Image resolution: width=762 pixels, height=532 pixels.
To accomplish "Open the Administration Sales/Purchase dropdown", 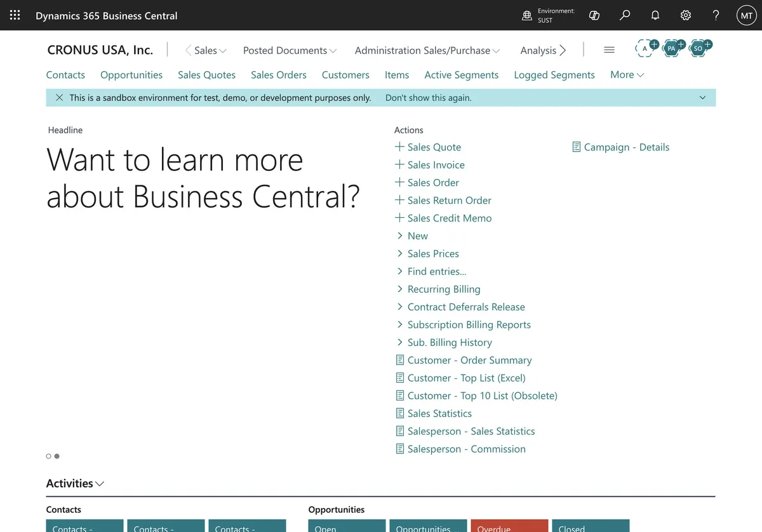I will (427, 50).
